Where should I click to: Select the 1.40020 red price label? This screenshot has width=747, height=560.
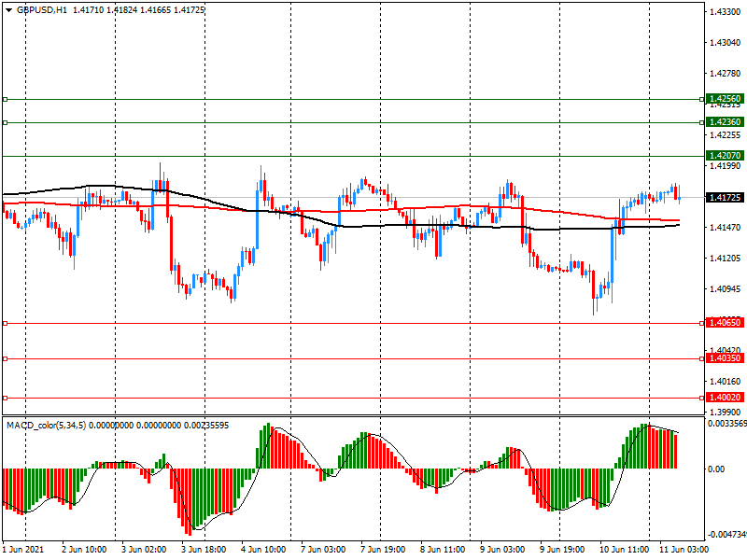tap(725, 398)
